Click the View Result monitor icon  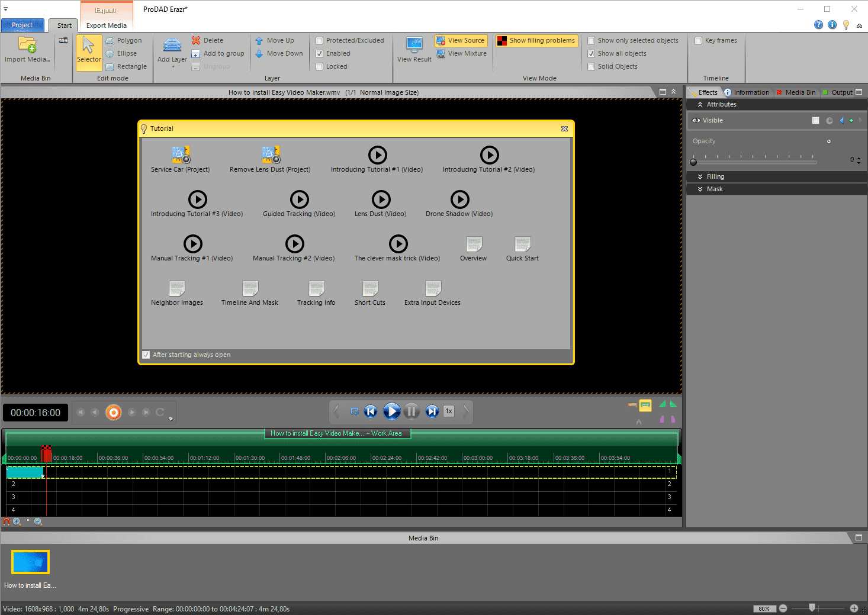click(414, 45)
